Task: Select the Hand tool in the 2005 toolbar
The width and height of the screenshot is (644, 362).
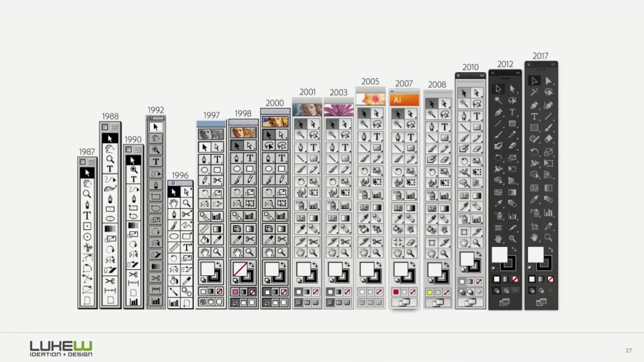Action: (x=364, y=252)
